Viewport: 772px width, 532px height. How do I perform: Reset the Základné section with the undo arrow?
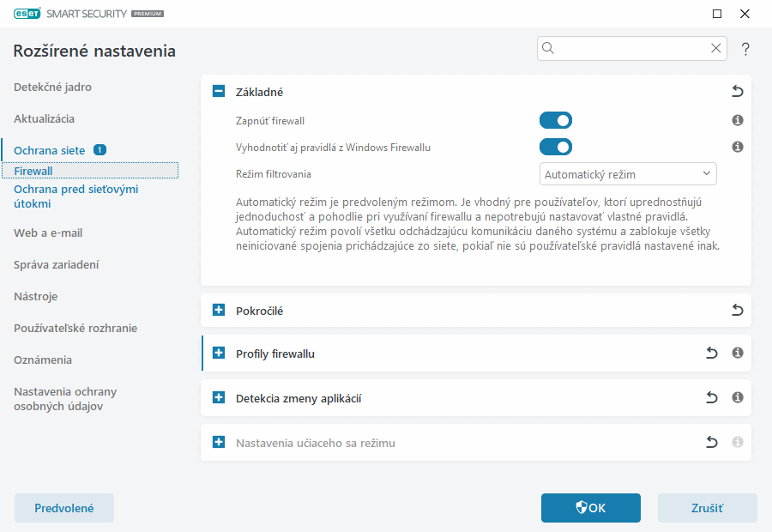coord(737,91)
